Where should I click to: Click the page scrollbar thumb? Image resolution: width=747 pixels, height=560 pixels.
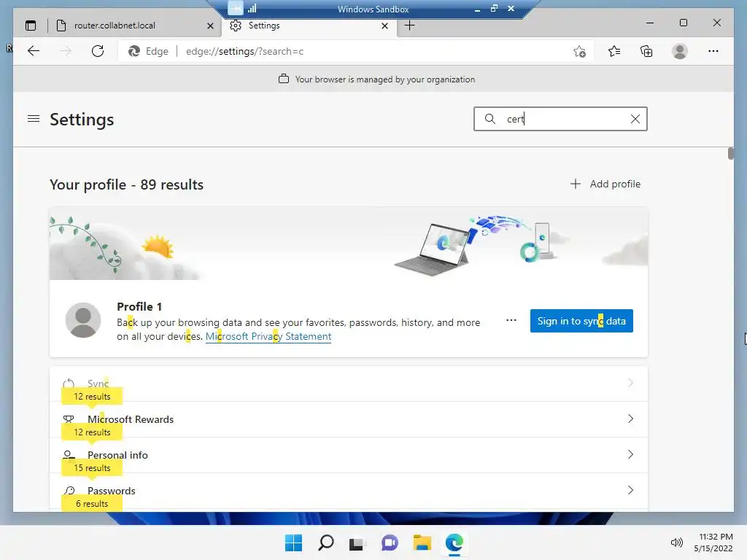(731, 153)
